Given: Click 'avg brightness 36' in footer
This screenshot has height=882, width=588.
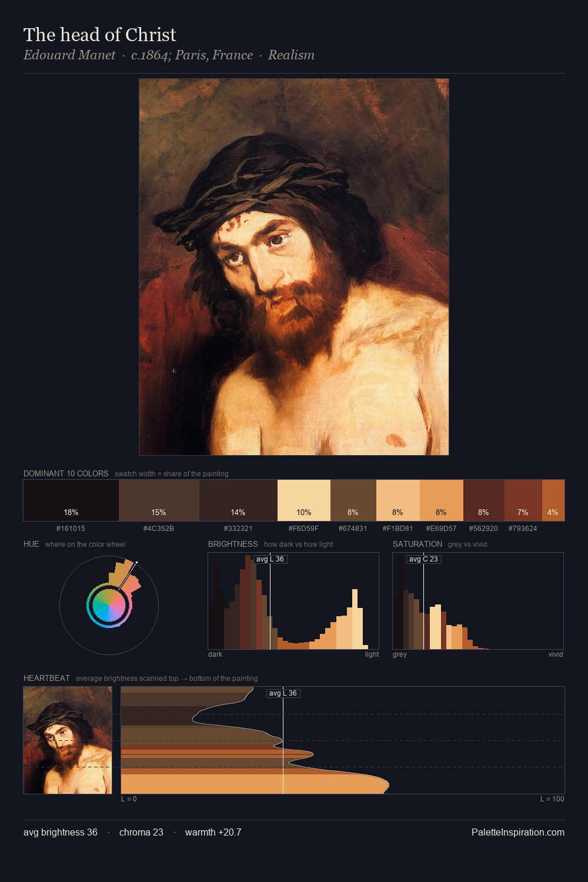Looking at the screenshot, I should (61, 832).
